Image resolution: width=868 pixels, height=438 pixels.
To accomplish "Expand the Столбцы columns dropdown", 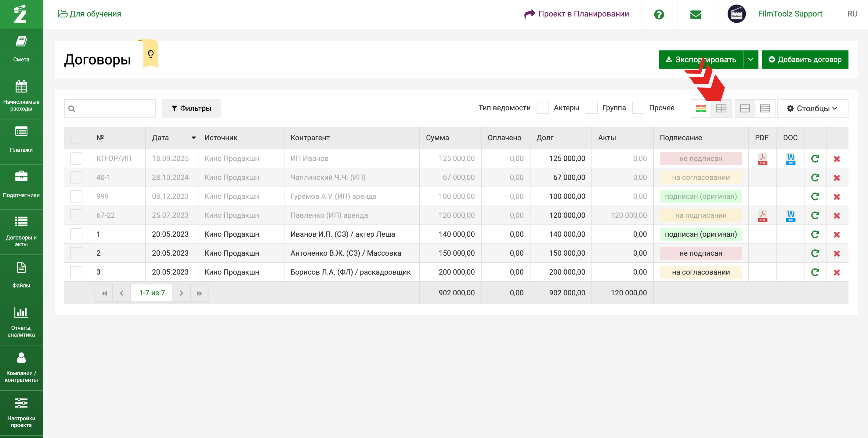I will click(x=812, y=108).
